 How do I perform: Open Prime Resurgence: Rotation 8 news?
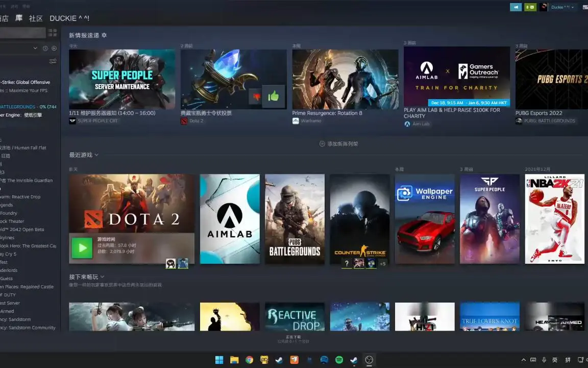pyautogui.click(x=346, y=79)
